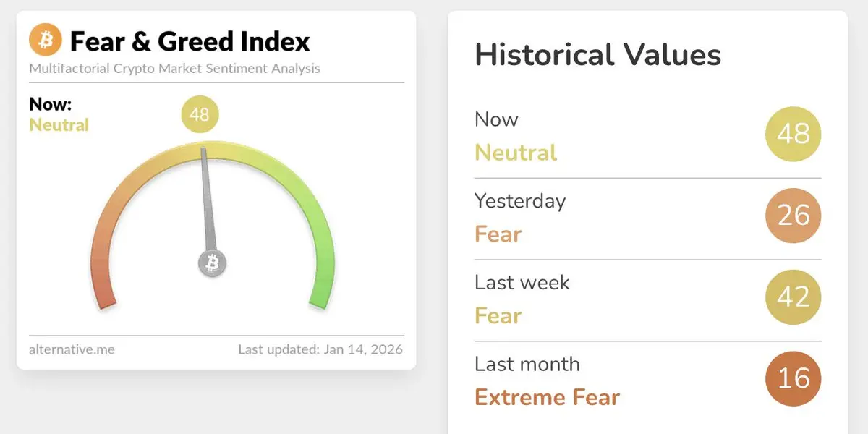
Task: Click the orange Bitcoin logo icon
Action: pos(46,40)
